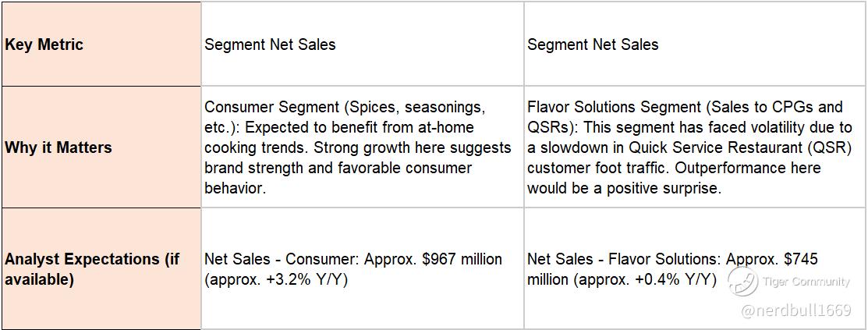The image size is (868, 330).
Task: Select the Why it Matters header cell
Action: click(100, 147)
